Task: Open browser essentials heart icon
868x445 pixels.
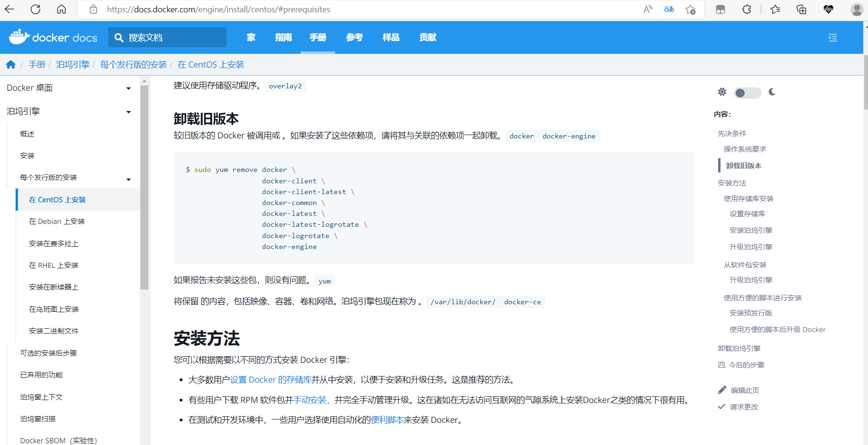Action: (828, 9)
